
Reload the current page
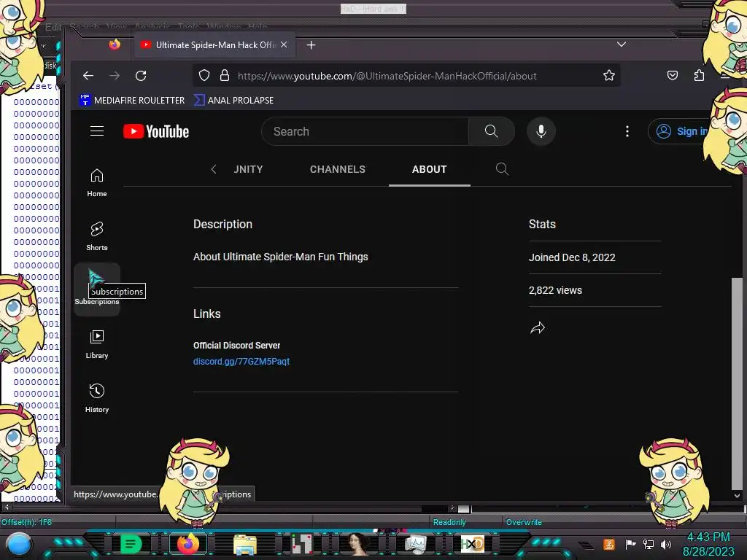click(141, 76)
